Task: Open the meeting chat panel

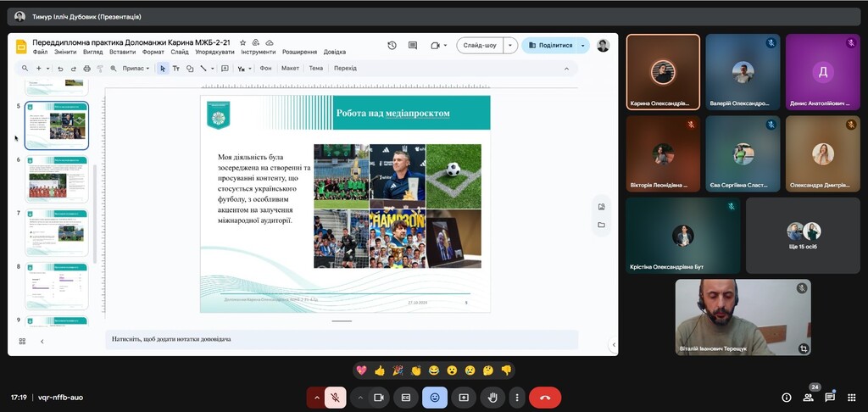Action: click(x=830, y=398)
